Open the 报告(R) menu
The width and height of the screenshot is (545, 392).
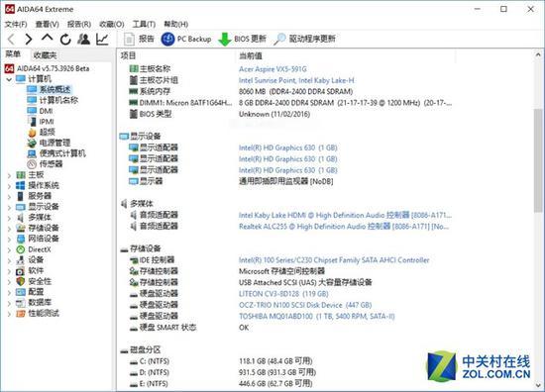79,24
